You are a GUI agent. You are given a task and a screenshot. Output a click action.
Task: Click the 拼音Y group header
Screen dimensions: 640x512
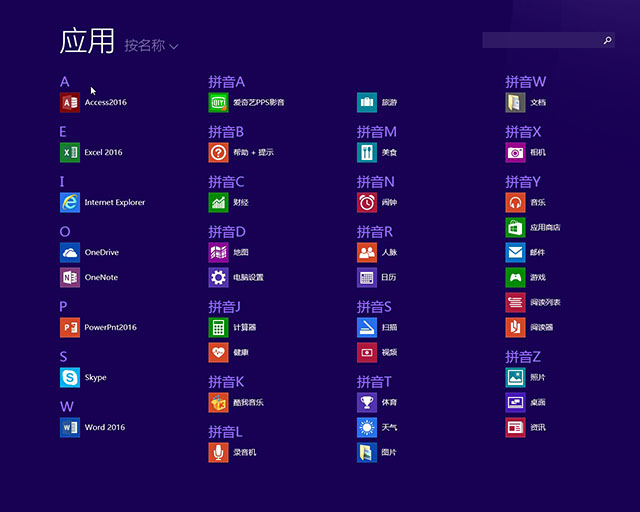(x=523, y=182)
